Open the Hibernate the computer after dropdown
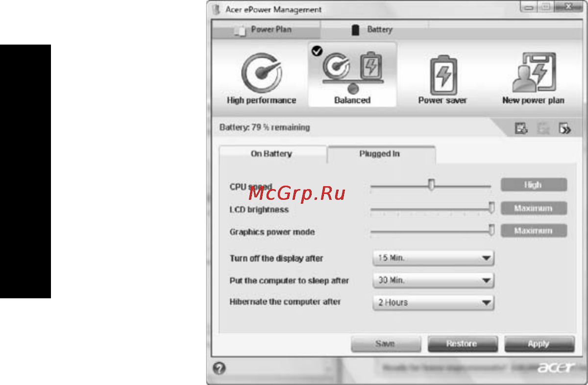The image size is (588, 385). [433, 303]
